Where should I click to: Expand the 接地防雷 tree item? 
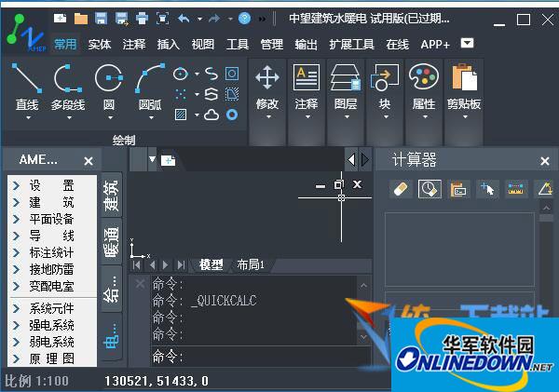click(16, 269)
